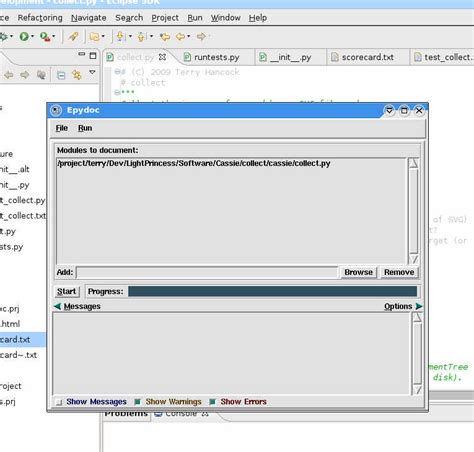Minimize the left navigator panel
The width and height of the screenshot is (474, 452).
click(x=82, y=54)
